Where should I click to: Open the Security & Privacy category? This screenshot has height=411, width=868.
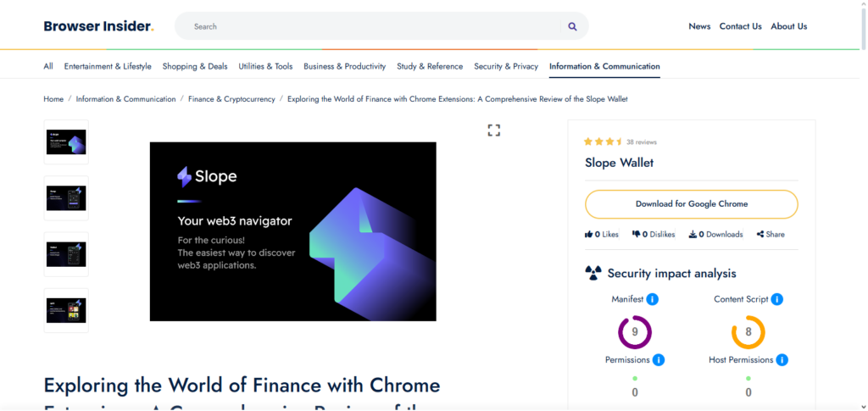[506, 66]
